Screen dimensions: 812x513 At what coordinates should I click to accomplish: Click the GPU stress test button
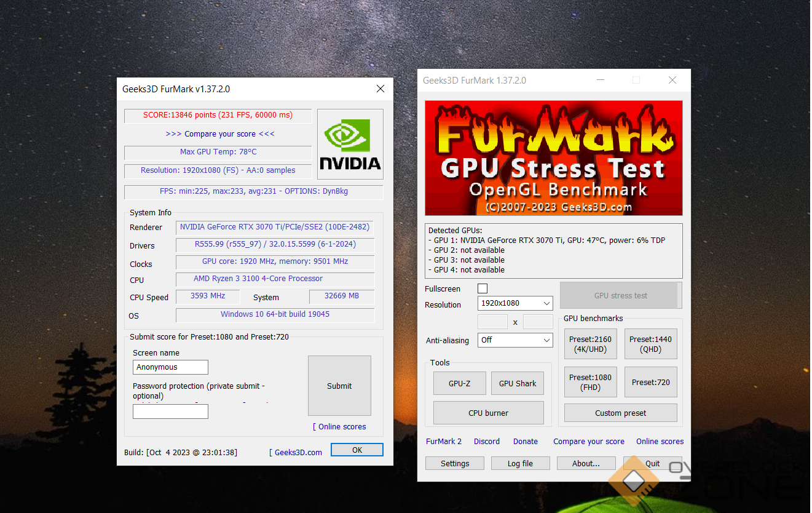coord(621,295)
